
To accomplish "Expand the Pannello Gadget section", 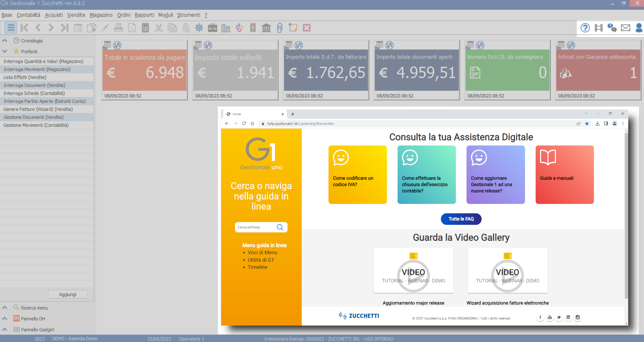I will (x=4, y=330).
